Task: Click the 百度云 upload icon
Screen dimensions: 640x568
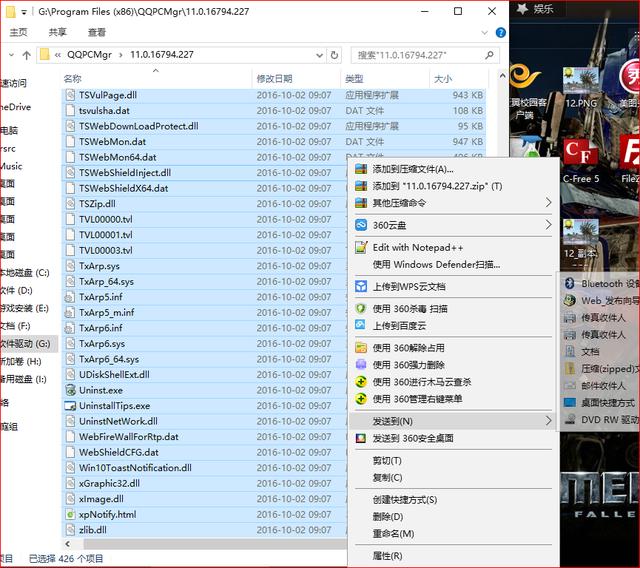Action: [361, 326]
